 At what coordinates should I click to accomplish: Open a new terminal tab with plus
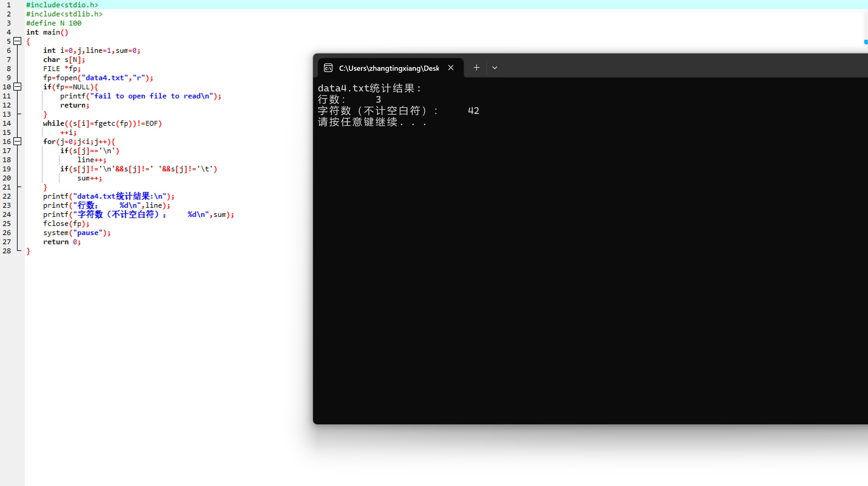click(x=477, y=68)
